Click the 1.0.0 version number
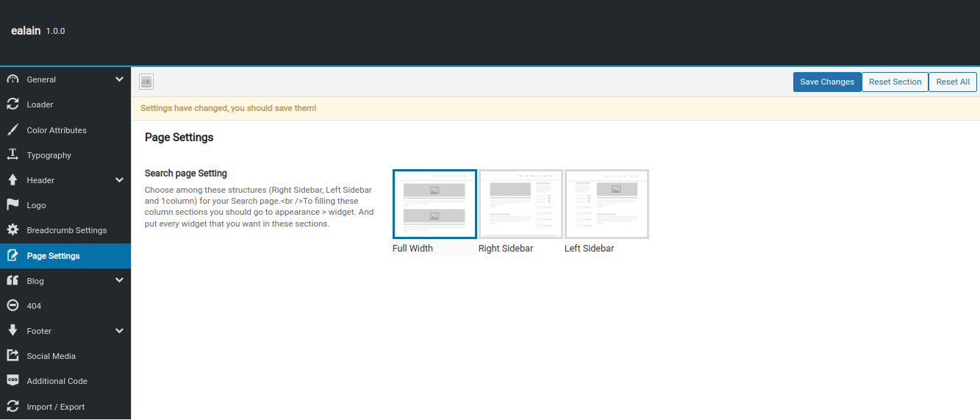This screenshot has width=980, height=420. tap(56, 32)
